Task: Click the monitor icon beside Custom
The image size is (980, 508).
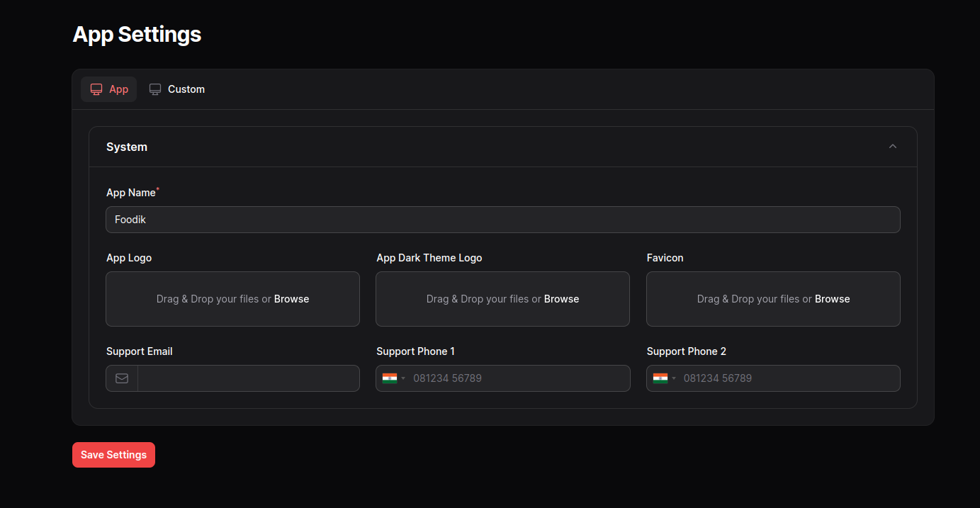Action: pos(155,89)
